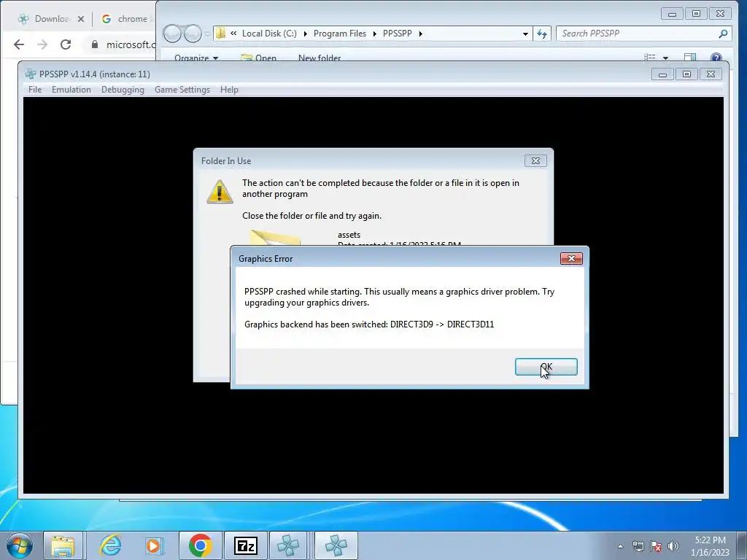Open the Action Center flag icon
Viewport: 747px width, 560px height.
click(x=656, y=546)
